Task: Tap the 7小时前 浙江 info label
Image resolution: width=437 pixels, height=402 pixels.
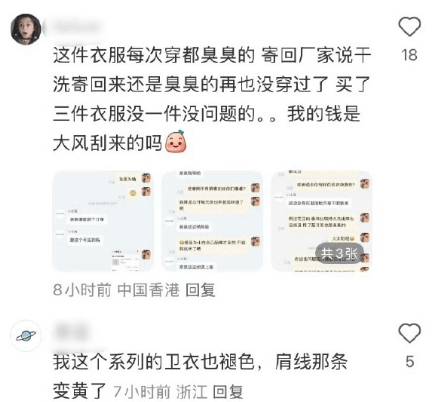Action: [160, 391]
